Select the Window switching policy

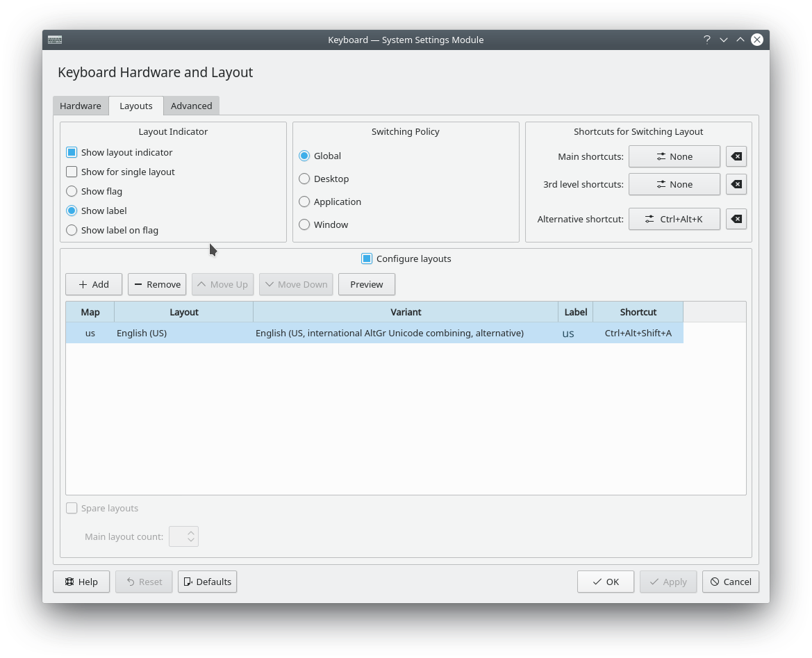(304, 224)
